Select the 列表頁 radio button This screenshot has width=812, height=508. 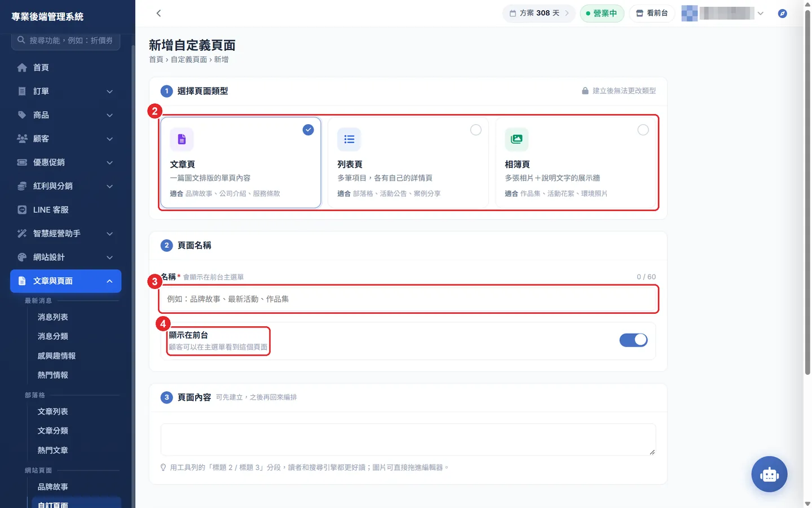[476, 130]
